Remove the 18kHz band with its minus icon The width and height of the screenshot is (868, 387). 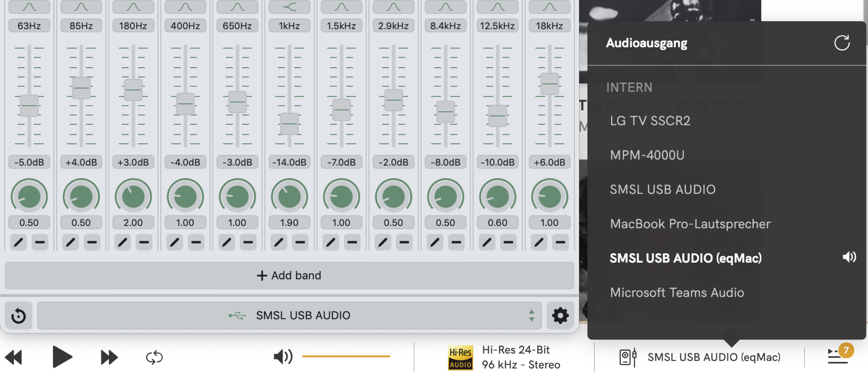[x=559, y=242]
